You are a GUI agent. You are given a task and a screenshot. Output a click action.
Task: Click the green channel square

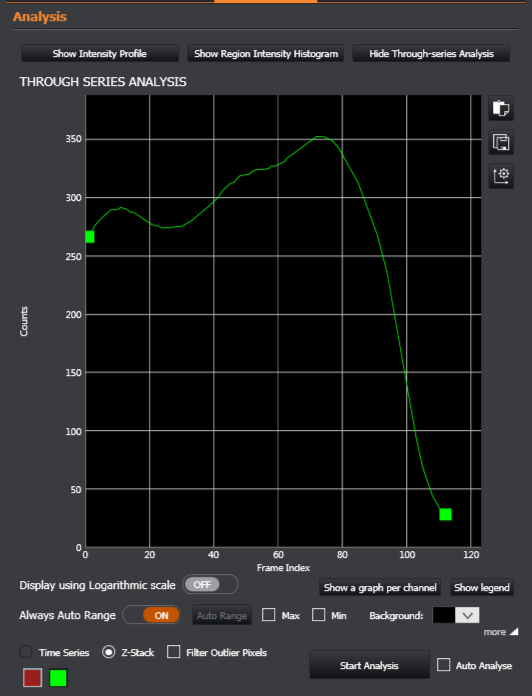(x=58, y=678)
